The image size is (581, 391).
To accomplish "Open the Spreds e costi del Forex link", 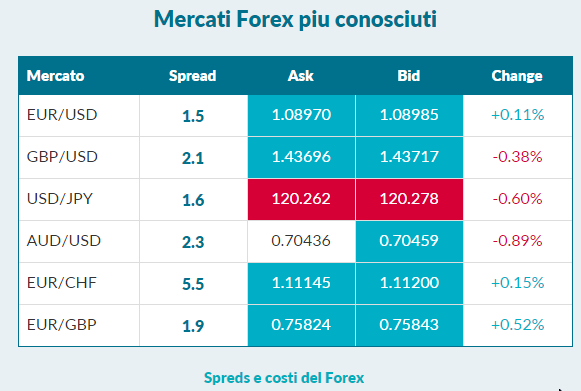I will click(x=284, y=378).
